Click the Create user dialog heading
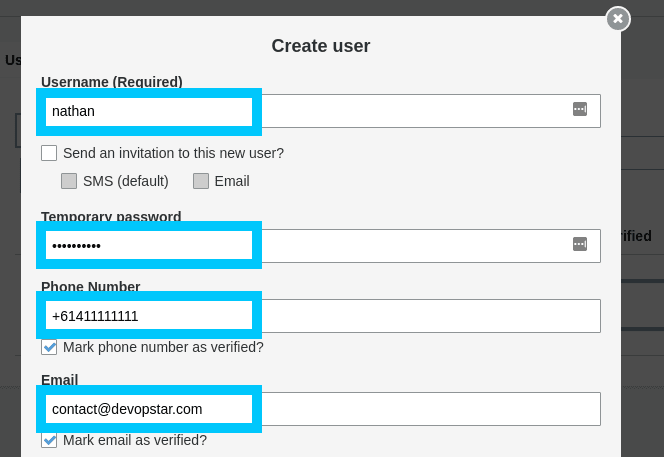Screen dimensions: 664x457 320,46
